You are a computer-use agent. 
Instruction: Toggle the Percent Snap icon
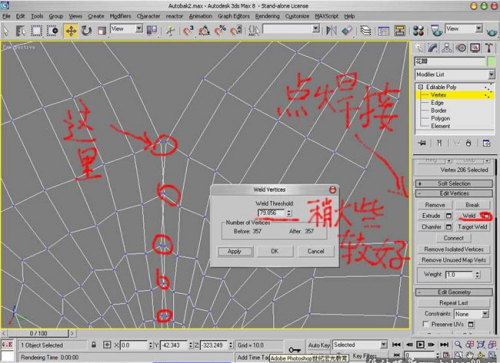(220, 31)
